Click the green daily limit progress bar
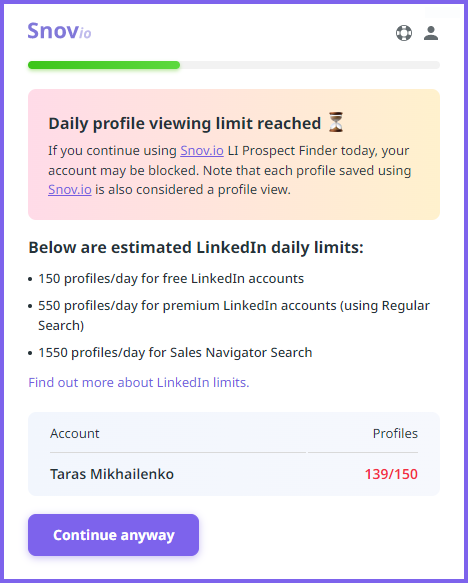Image resolution: width=468 pixels, height=583 pixels. click(104, 65)
